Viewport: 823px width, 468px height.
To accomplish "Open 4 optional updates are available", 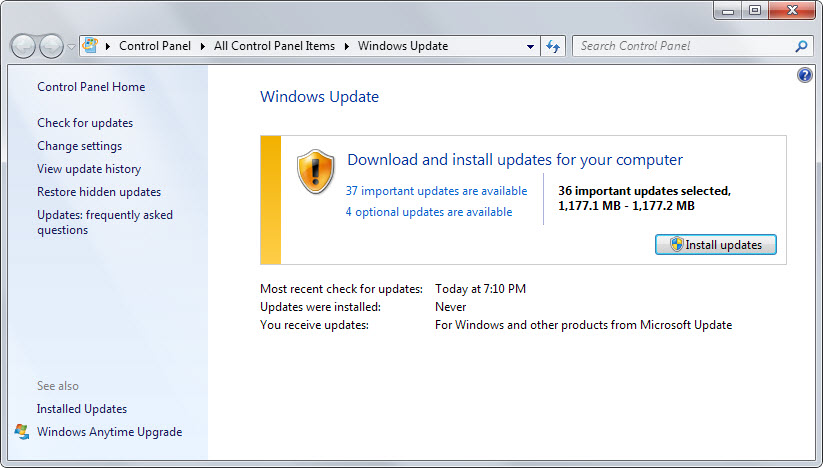I will tap(429, 212).
